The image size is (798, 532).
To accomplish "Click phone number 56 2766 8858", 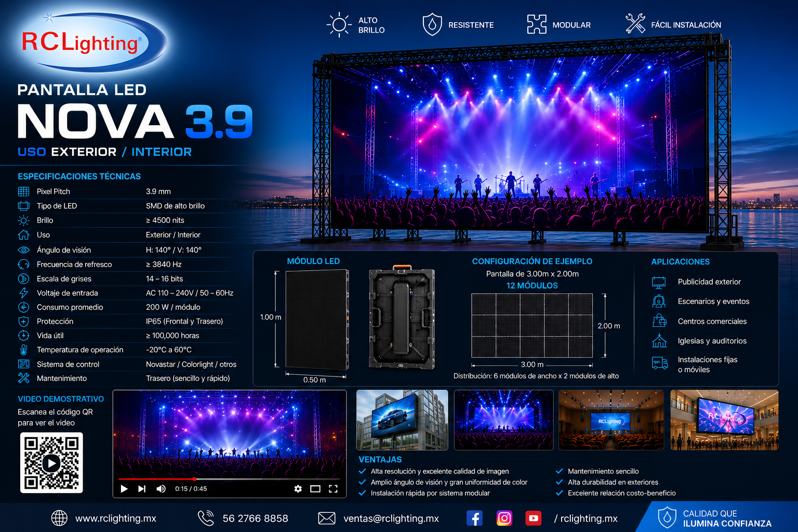I will pyautogui.click(x=255, y=518).
